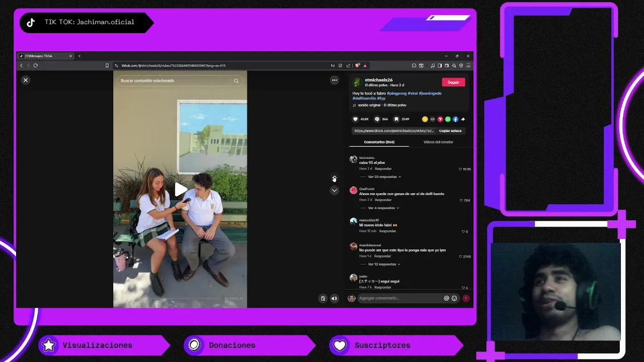644x362 pixels.
Task: Click the search magnifier in related content box
Action: [x=236, y=80]
